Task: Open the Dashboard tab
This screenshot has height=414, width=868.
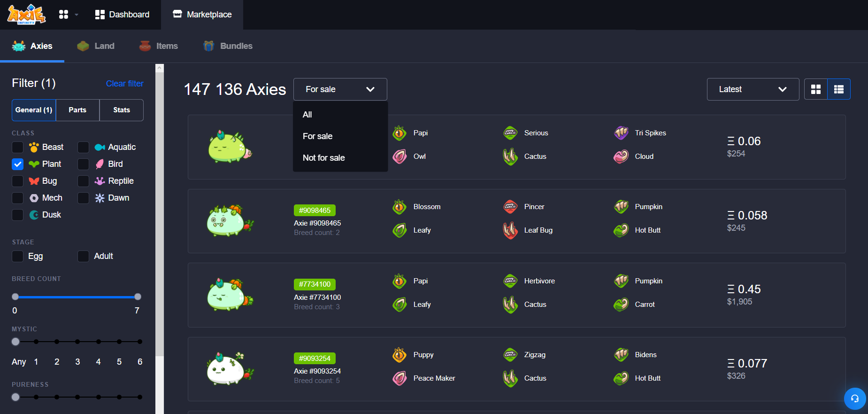Action: tap(122, 15)
